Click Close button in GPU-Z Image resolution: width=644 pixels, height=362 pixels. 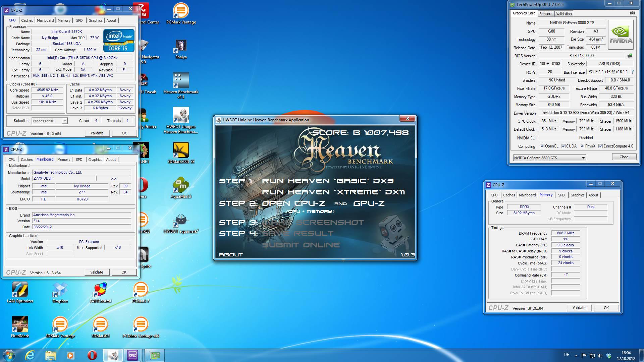tap(624, 157)
